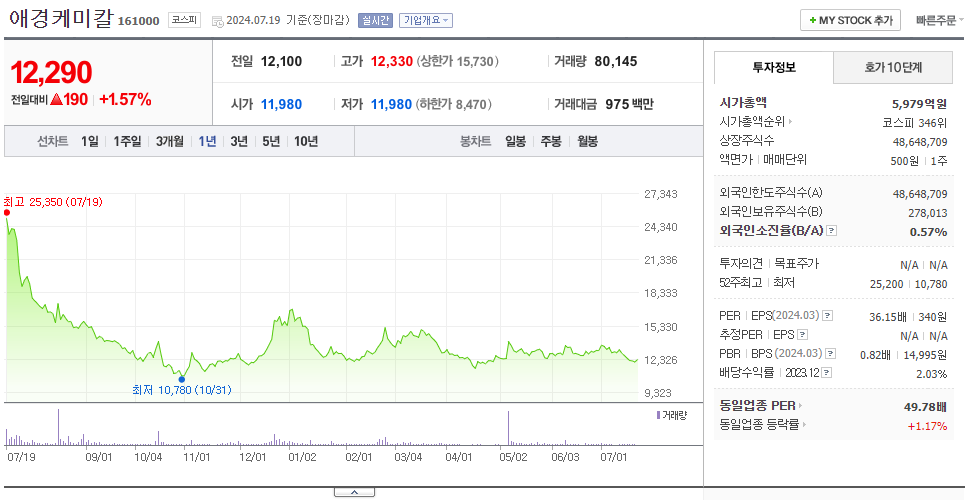Select the 3개월 line chart period

coord(170,141)
